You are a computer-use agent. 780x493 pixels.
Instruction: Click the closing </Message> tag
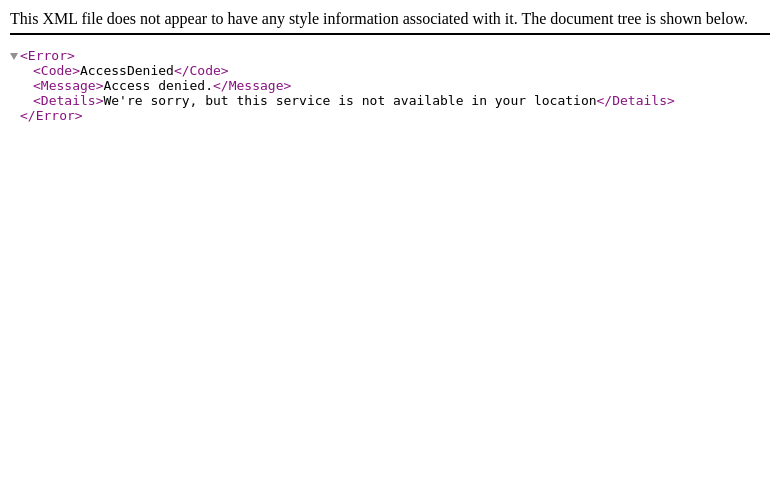252,86
